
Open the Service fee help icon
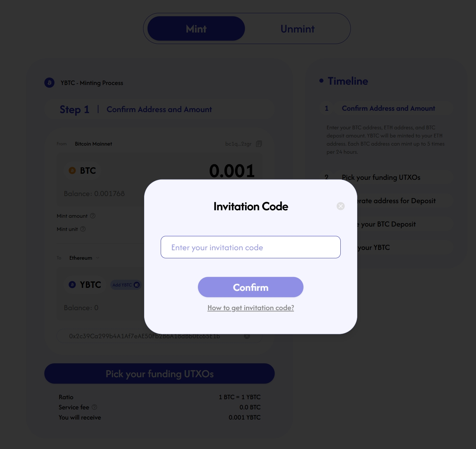pos(94,407)
